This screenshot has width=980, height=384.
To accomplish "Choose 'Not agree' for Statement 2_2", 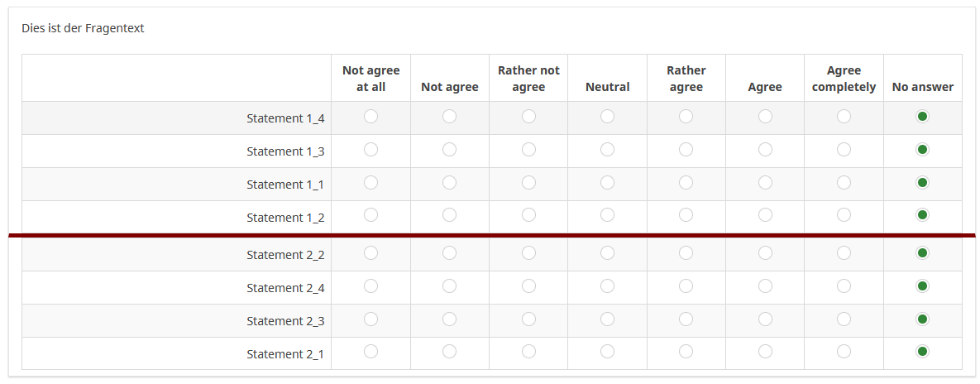I will 449,253.
